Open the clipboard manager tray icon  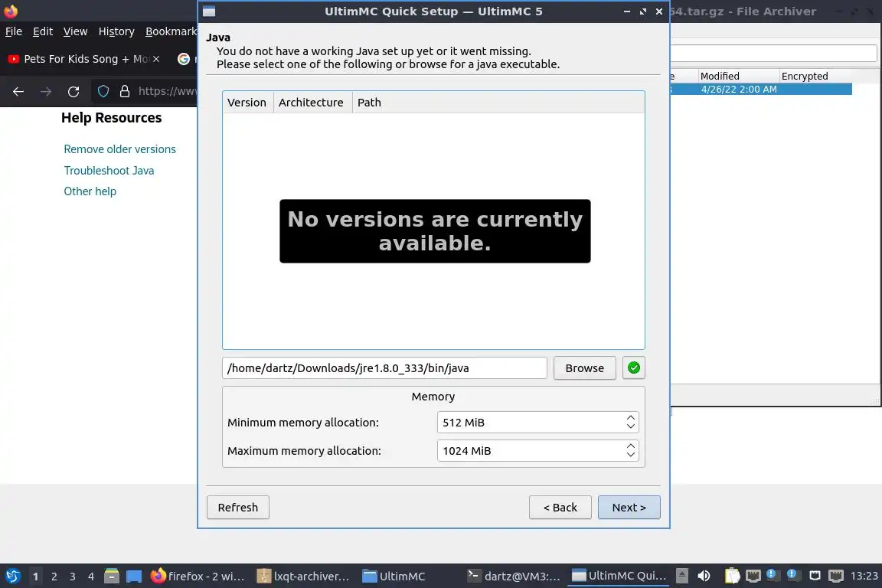[x=732, y=576]
